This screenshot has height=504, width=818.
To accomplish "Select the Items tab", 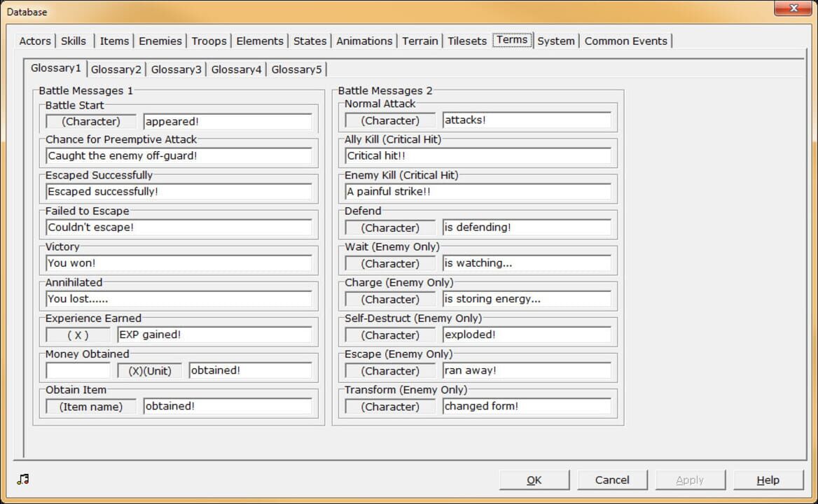I will [x=113, y=41].
